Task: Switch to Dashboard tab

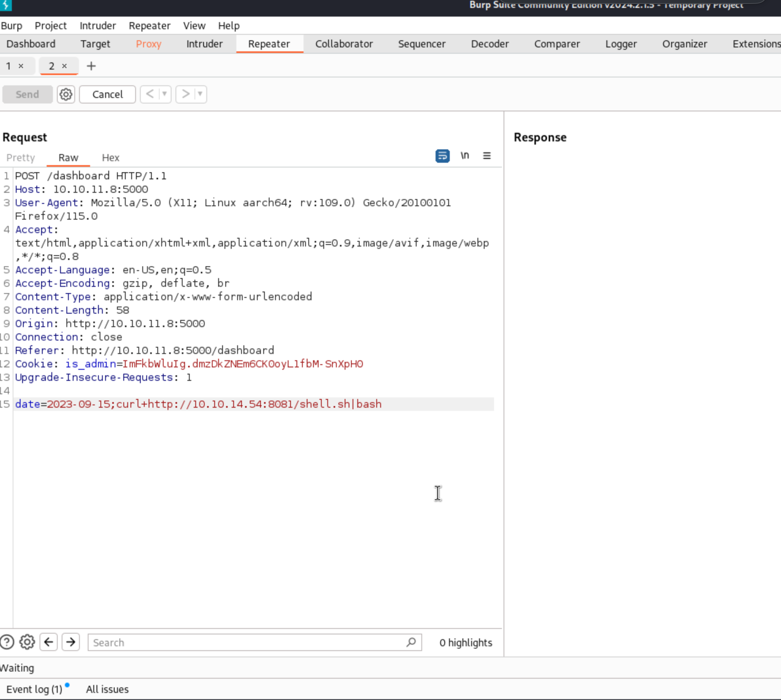Action: pos(31,44)
